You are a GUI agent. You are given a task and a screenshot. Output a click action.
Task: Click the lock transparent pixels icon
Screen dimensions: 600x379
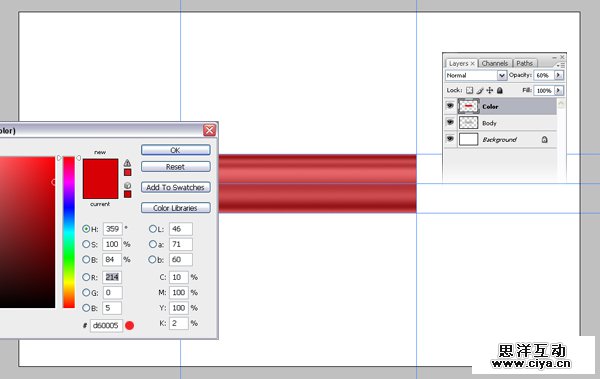tap(470, 91)
